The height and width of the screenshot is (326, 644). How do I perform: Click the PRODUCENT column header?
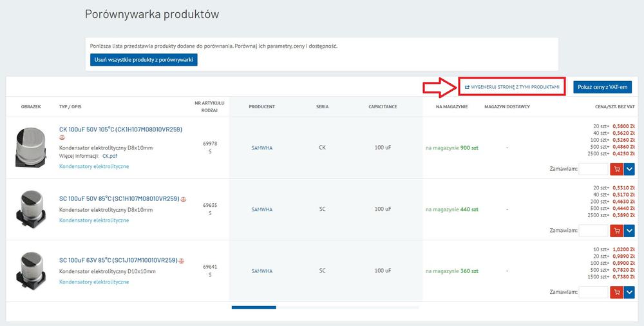[261, 106]
